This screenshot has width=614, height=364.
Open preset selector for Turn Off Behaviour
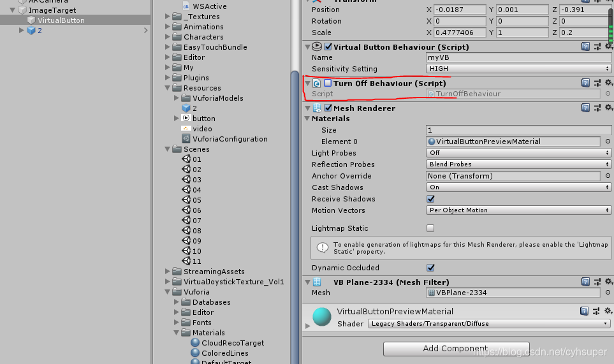pos(597,83)
